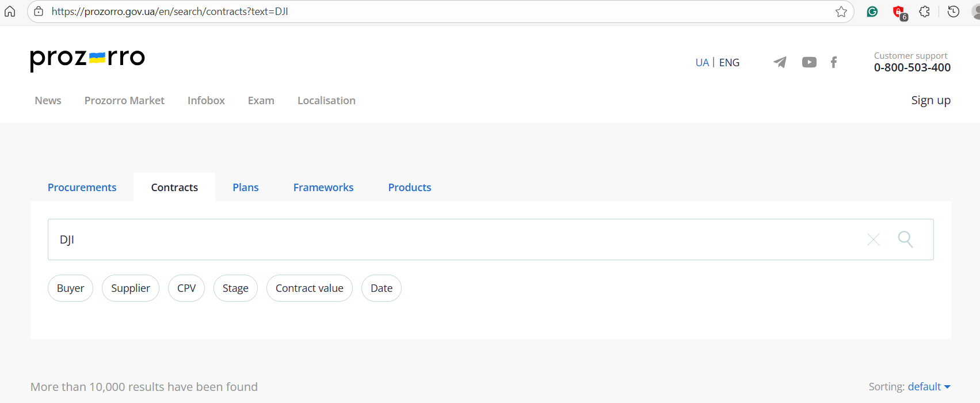The image size is (980, 403).
Task: Click 'More than 10,000 results have been found'
Action: click(x=144, y=387)
